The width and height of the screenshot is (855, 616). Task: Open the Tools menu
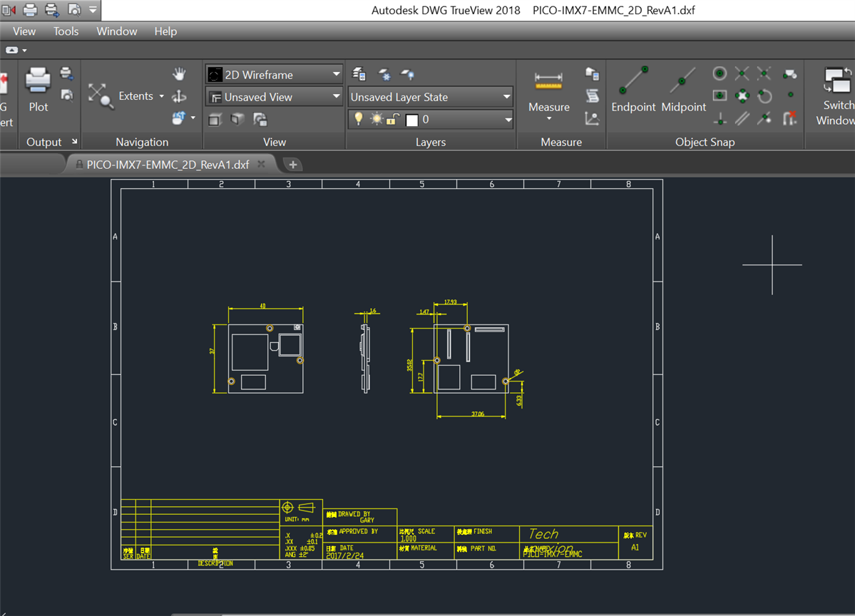coord(66,31)
